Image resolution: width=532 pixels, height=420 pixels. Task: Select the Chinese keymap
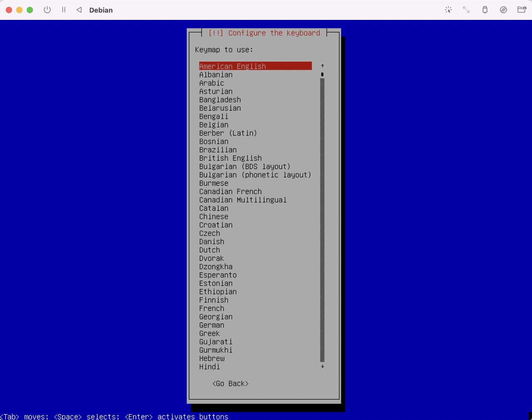(x=214, y=217)
